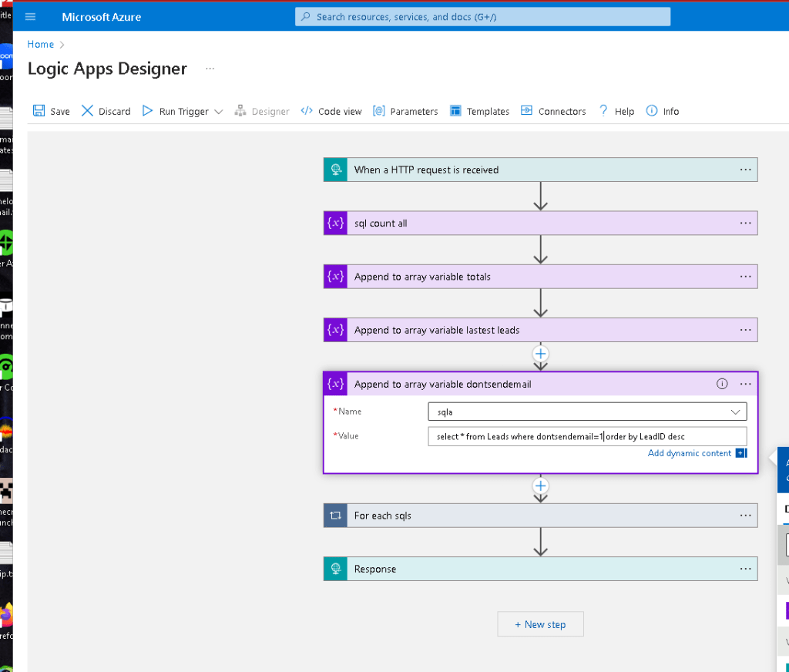The height and width of the screenshot is (672, 789).
Task: Expand the Run Trigger dropdown arrow
Action: [x=218, y=112]
